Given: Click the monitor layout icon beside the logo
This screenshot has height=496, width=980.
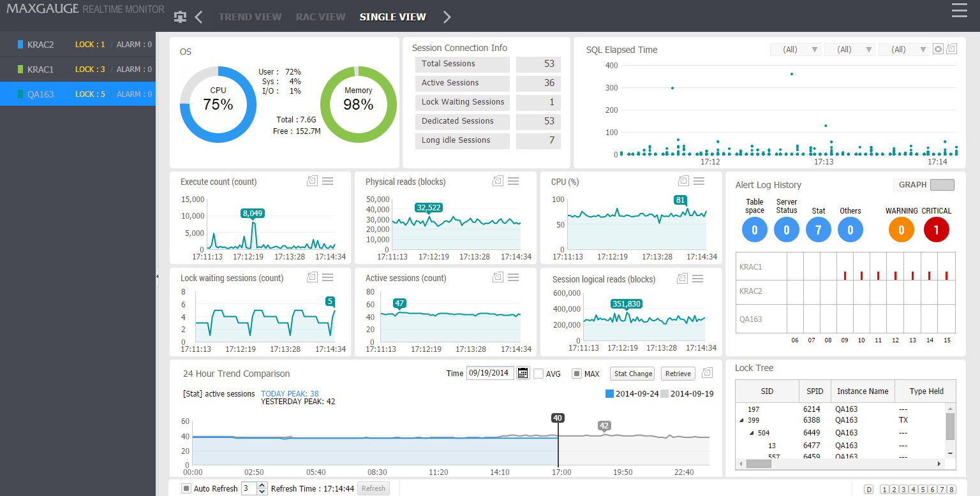Looking at the screenshot, I should click(181, 17).
